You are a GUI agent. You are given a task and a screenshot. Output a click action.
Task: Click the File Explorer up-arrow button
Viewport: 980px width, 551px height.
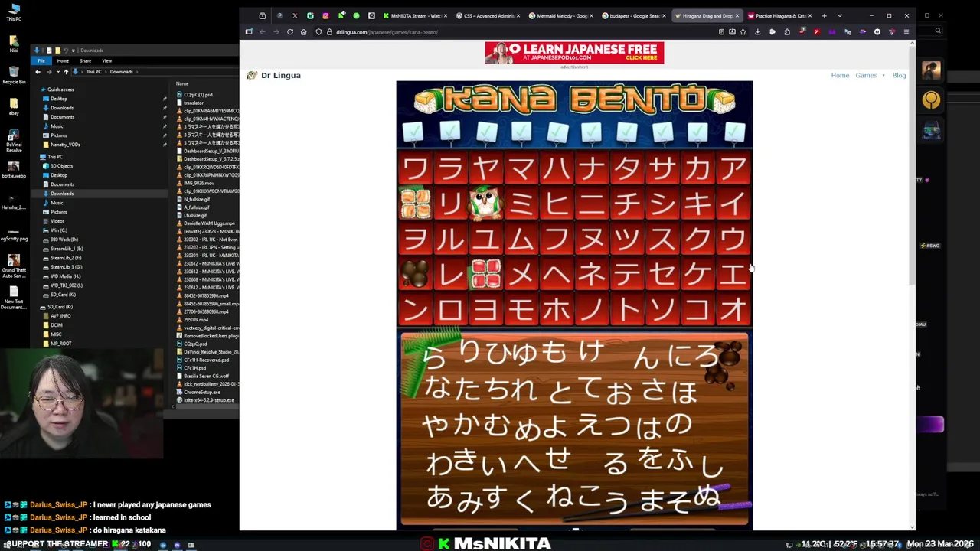click(x=66, y=72)
